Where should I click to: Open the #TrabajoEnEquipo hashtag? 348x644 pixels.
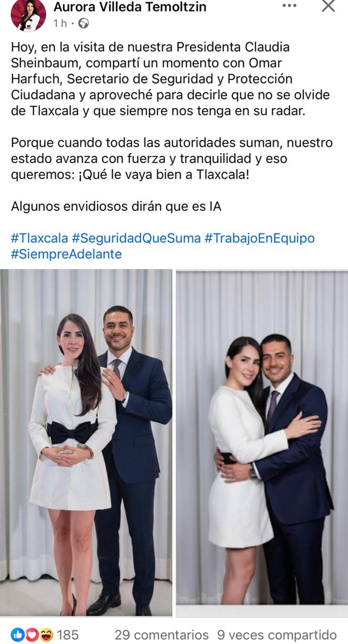pyautogui.click(x=259, y=238)
